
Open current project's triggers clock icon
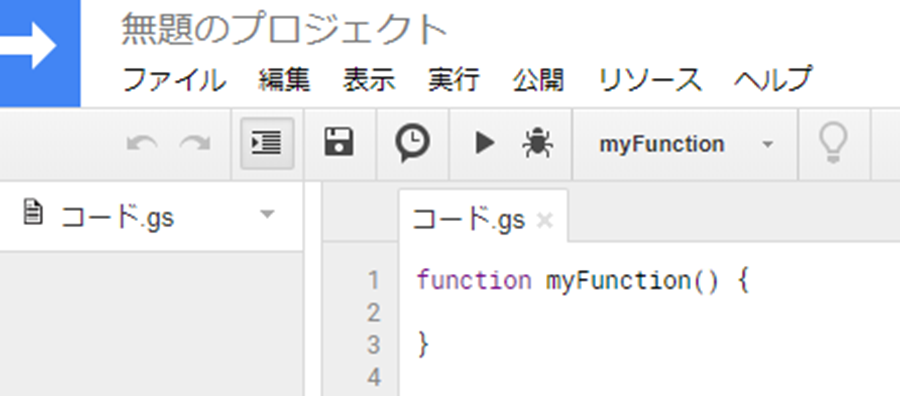tap(412, 143)
